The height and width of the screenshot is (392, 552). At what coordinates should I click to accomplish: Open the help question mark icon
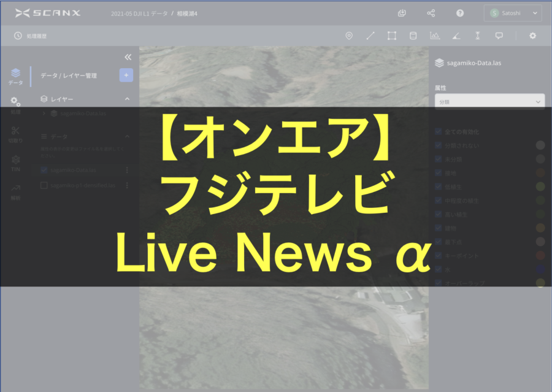tap(460, 13)
